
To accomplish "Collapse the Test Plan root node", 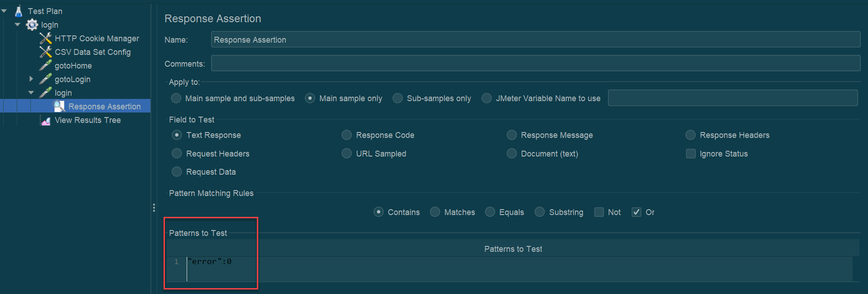I will [4, 11].
